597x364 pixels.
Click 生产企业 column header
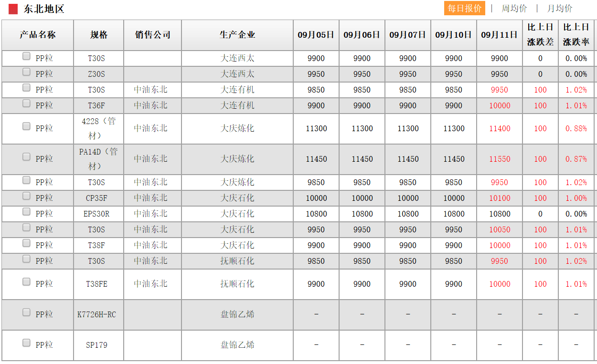(x=237, y=35)
